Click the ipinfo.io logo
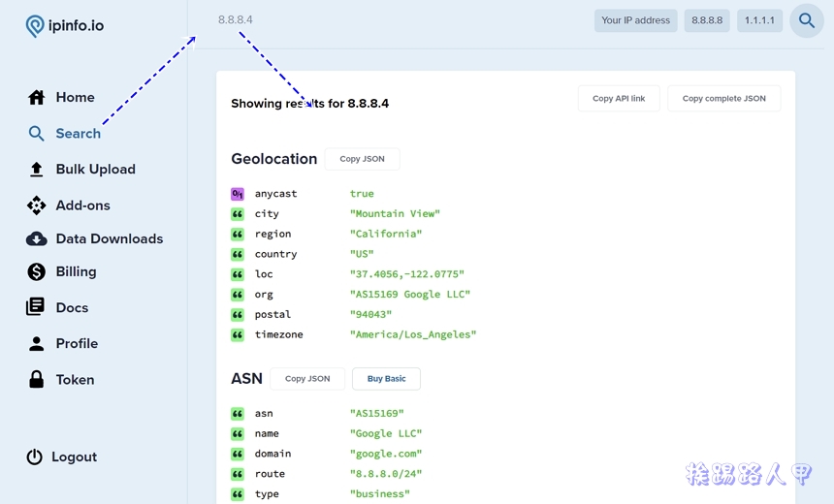Viewport: 834px width, 504px height. (64, 26)
